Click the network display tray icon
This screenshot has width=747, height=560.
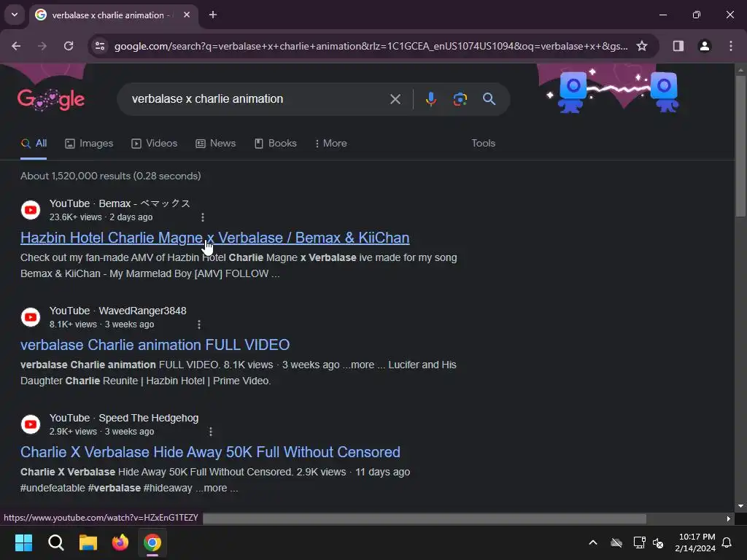click(x=639, y=542)
